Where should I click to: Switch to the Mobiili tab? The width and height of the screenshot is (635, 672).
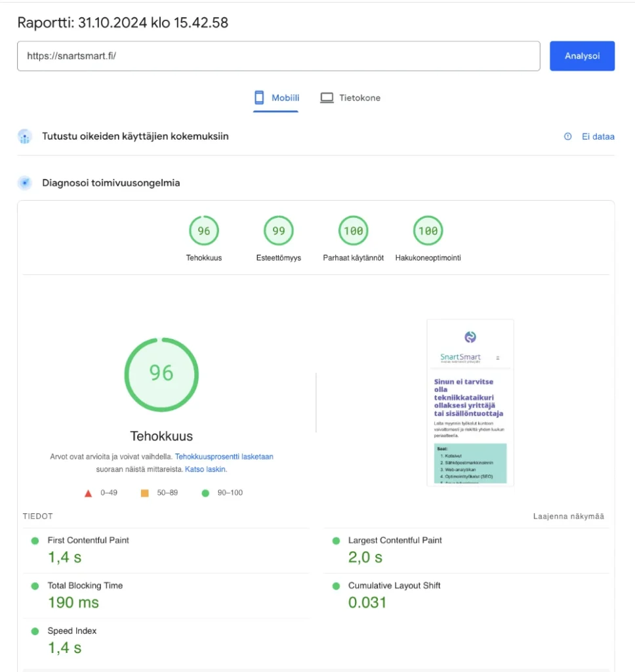(x=276, y=98)
